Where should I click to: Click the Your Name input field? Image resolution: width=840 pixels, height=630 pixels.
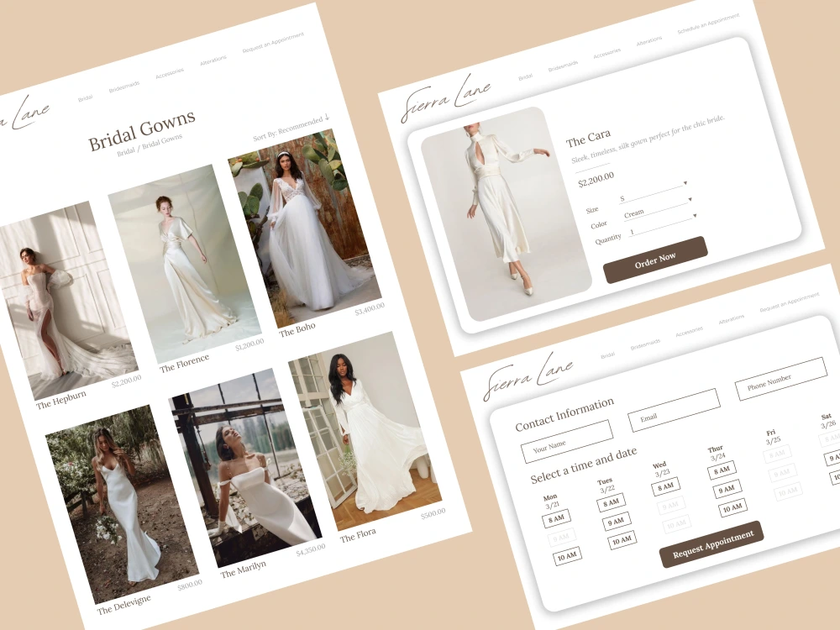pyautogui.click(x=567, y=442)
